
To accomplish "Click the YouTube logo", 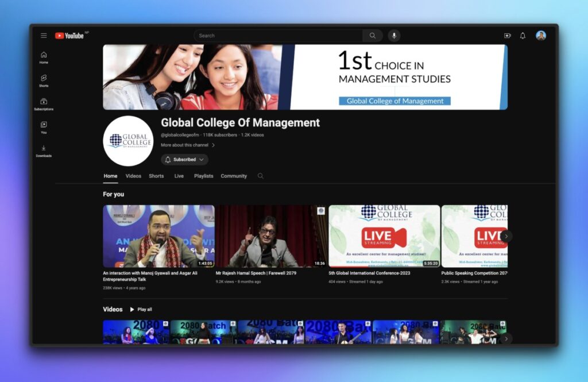I will click(x=68, y=35).
